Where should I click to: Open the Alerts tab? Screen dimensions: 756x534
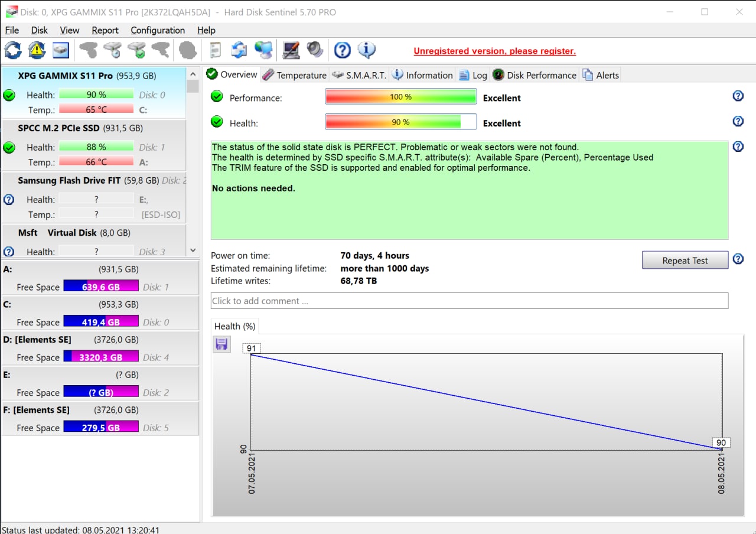(x=601, y=75)
